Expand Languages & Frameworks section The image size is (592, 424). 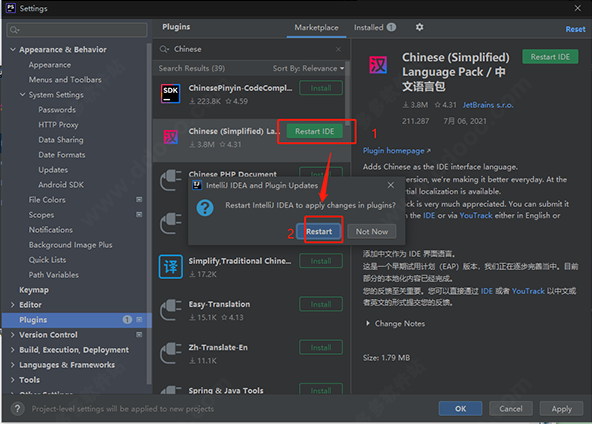[x=12, y=365]
